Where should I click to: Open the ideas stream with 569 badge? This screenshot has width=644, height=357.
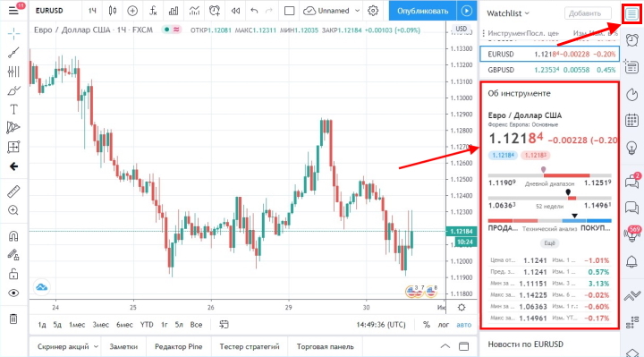632,234
